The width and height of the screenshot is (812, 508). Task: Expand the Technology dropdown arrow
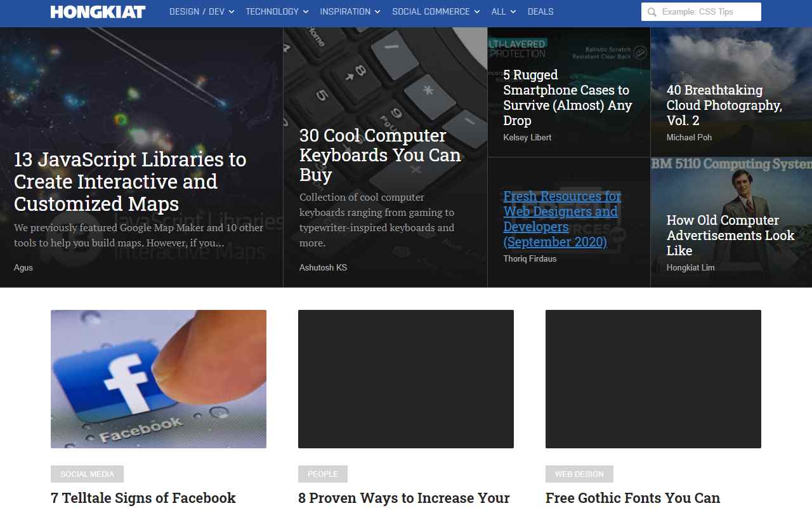tap(306, 11)
